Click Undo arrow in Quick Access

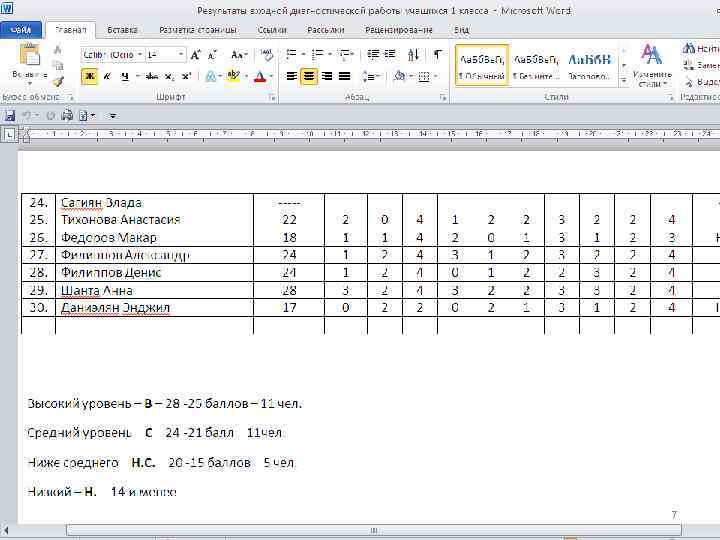tap(27, 115)
